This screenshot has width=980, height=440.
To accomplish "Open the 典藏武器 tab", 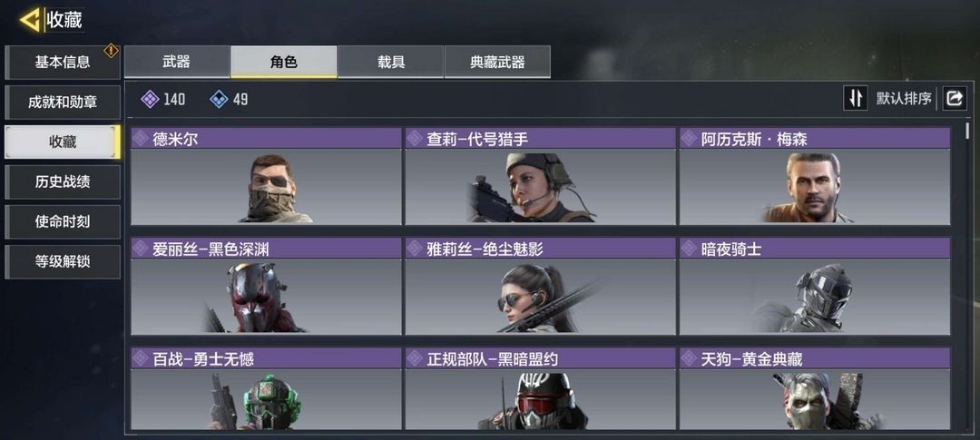I will click(x=497, y=62).
